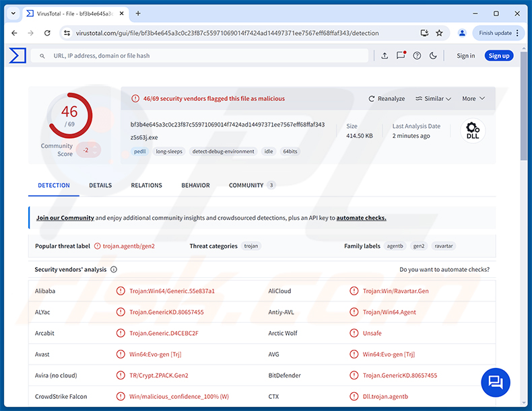532x411 pixels.
Task: Switch to the RELATIONS tab
Action: (x=147, y=186)
